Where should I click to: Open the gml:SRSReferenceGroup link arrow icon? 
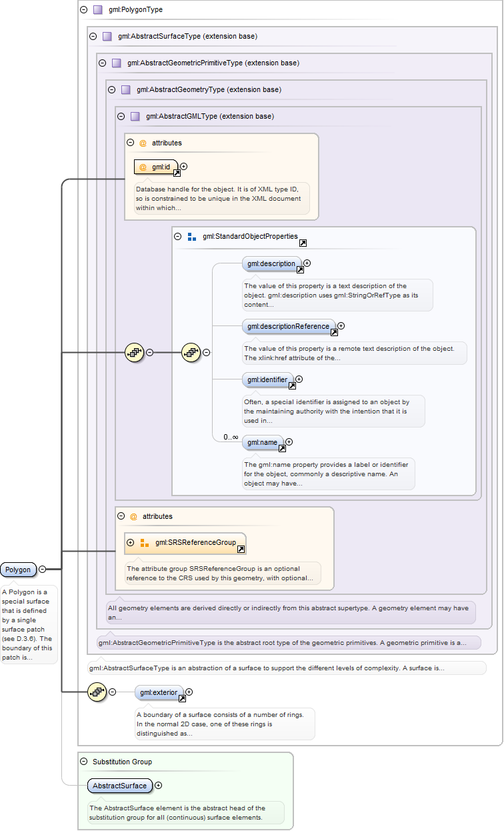[241, 549]
